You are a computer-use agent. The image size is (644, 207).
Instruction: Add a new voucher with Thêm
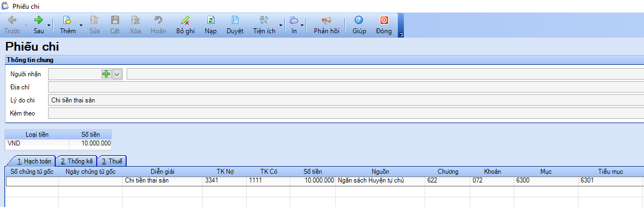coord(68,25)
